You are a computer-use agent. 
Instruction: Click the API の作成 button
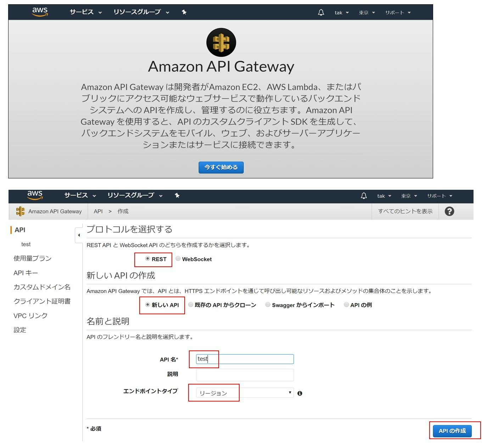452,431
